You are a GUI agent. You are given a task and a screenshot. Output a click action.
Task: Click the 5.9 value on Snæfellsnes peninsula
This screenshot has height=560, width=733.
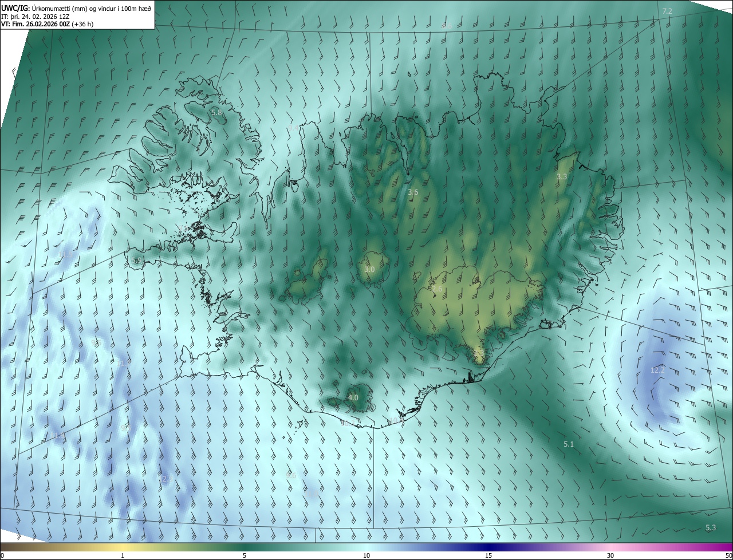pyautogui.click(x=136, y=261)
